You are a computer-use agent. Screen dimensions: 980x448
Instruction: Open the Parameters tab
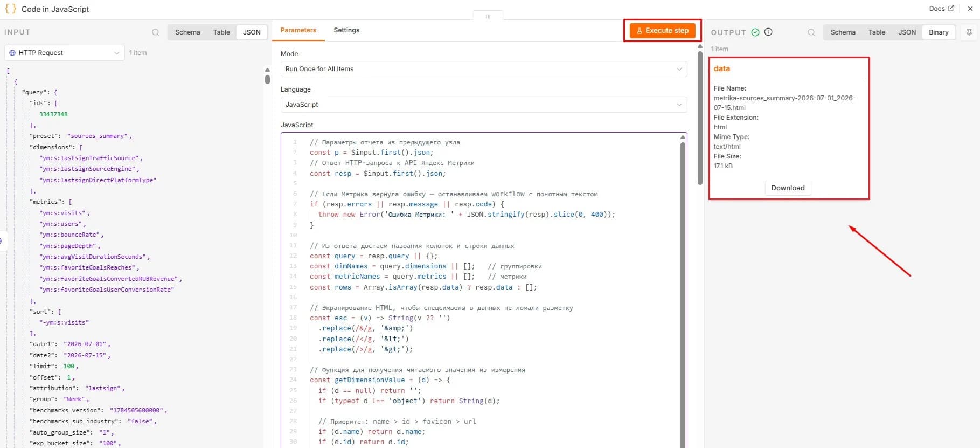point(298,30)
